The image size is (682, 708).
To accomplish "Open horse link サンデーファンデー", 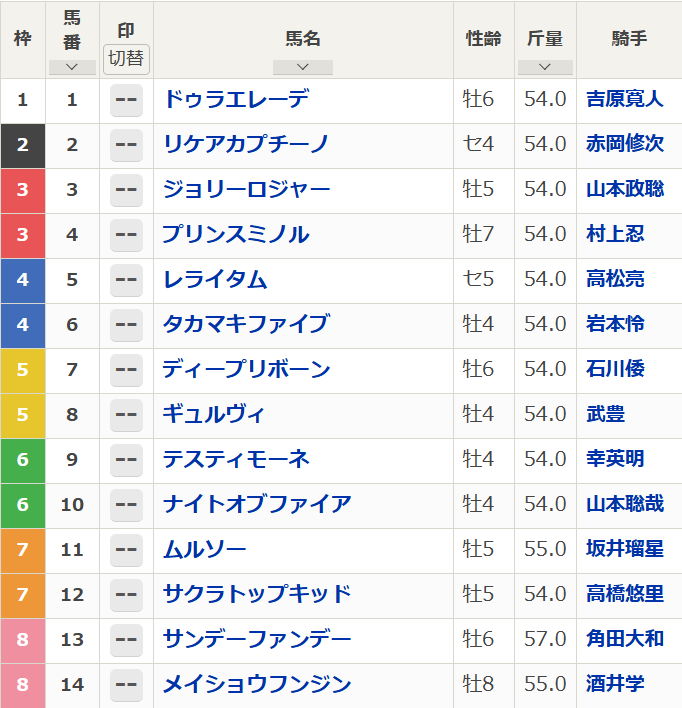I will click(257, 639).
